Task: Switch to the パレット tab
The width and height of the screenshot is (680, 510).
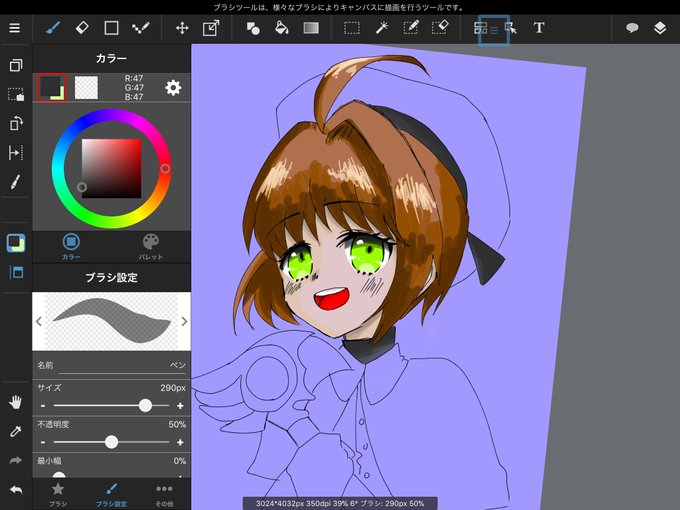Action: 151,246
